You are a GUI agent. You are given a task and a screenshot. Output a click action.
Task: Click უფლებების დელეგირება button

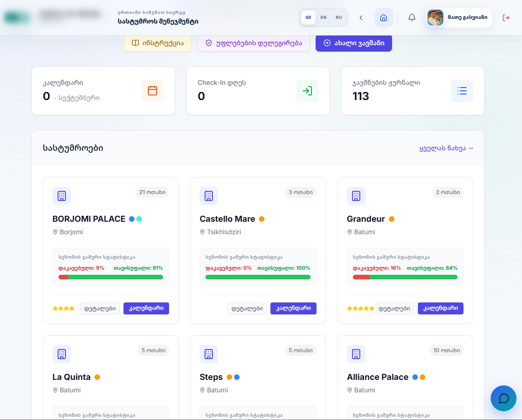pos(254,43)
